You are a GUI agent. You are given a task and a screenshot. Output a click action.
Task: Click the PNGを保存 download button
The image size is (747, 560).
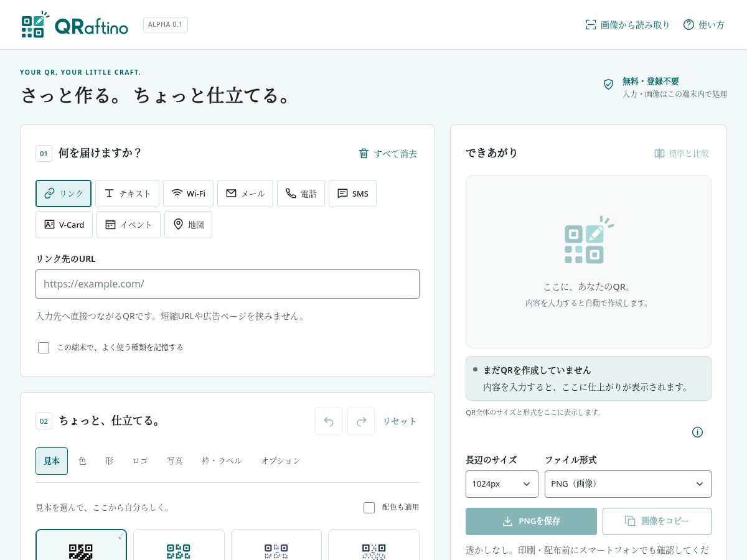531,521
